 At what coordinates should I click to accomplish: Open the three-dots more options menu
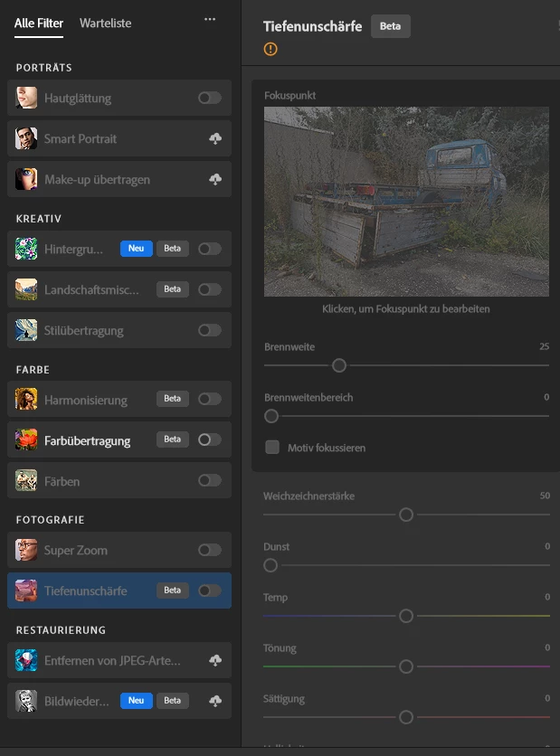click(210, 19)
